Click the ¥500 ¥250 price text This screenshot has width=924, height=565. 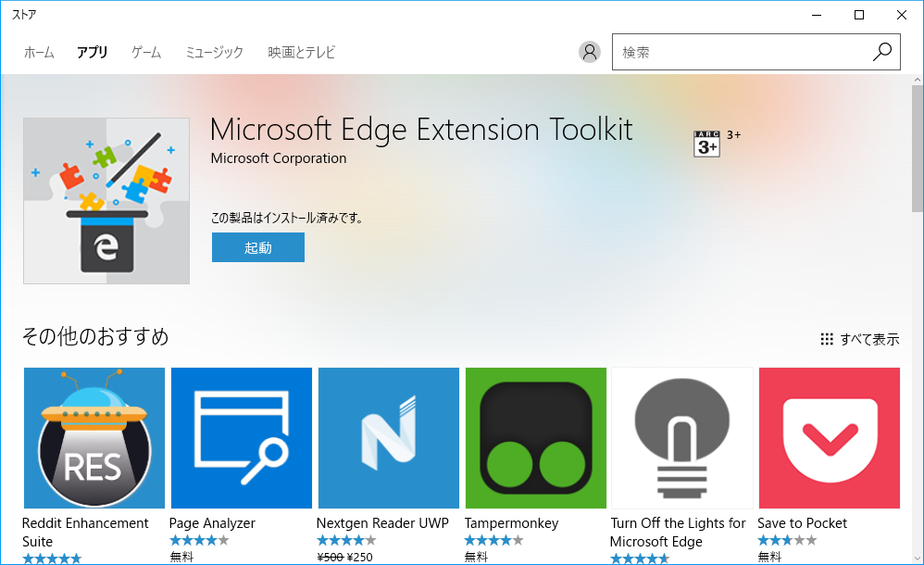(x=344, y=557)
